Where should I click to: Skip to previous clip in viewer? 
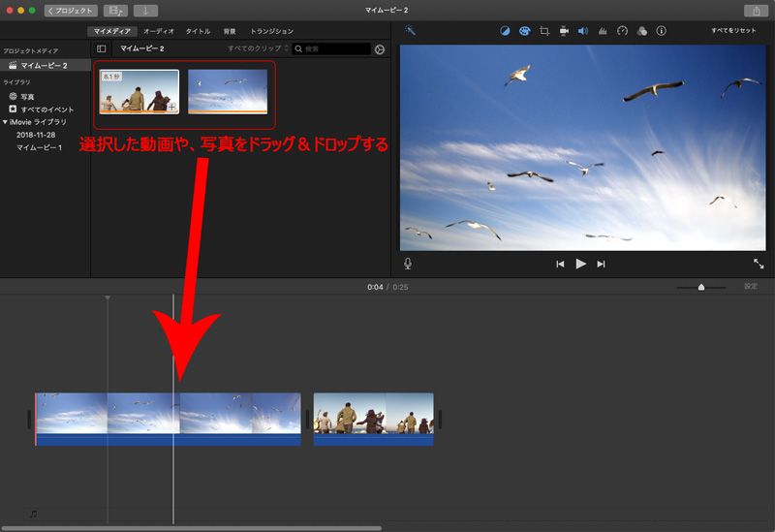560,264
